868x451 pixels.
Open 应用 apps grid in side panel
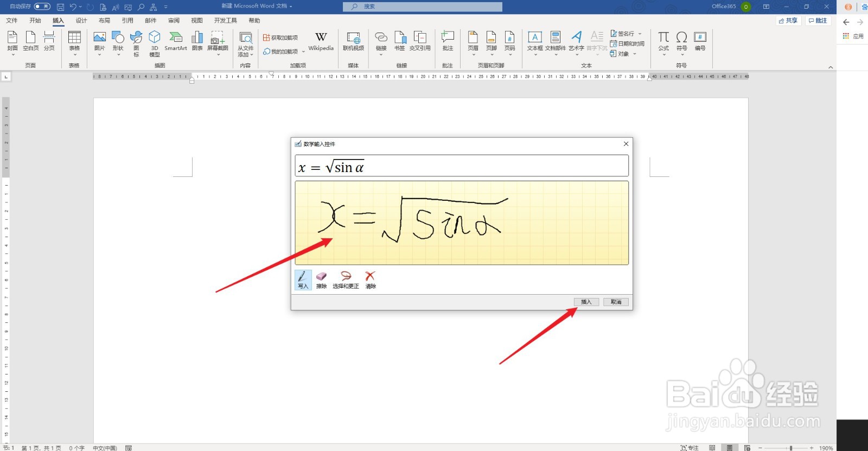pos(853,36)
